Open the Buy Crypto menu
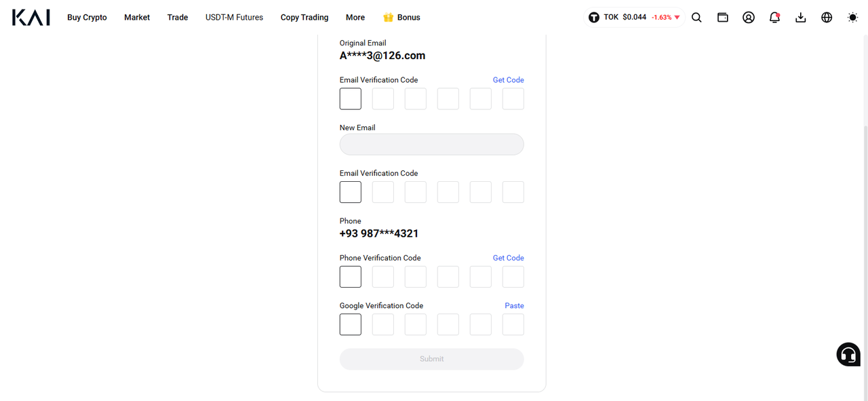The width and height of the screenshot is (868, 401). 87,18
